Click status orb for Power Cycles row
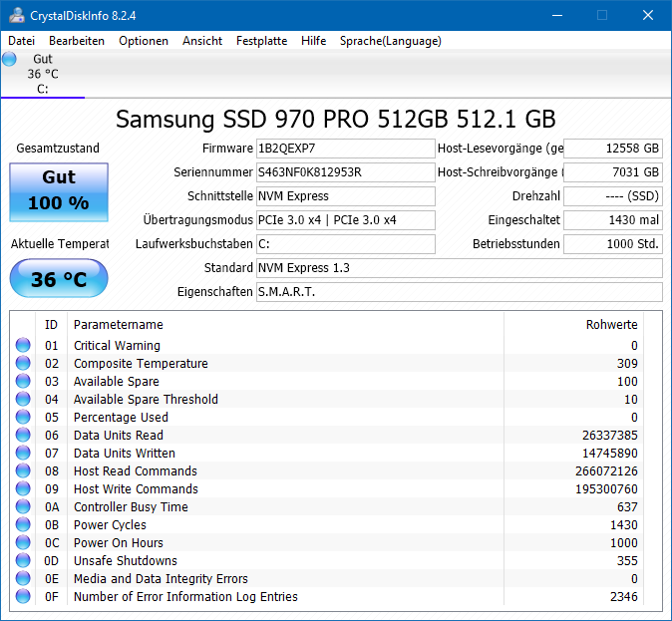The width and height of the screenshot is (672, 621). (23, 524)
